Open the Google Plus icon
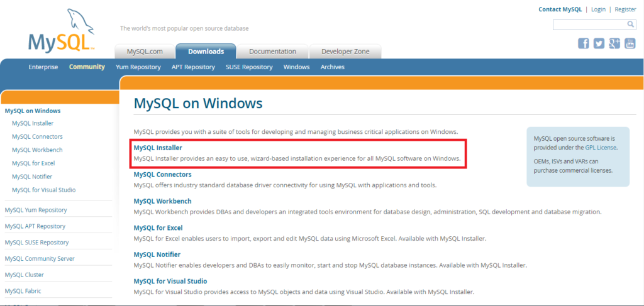 (614, 43)
